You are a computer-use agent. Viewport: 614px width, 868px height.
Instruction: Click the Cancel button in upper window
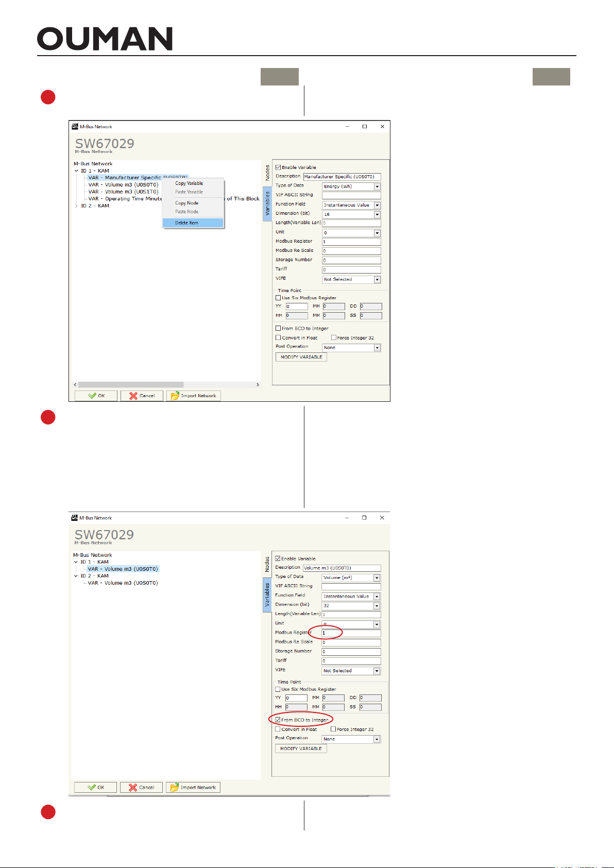(142, 396)
